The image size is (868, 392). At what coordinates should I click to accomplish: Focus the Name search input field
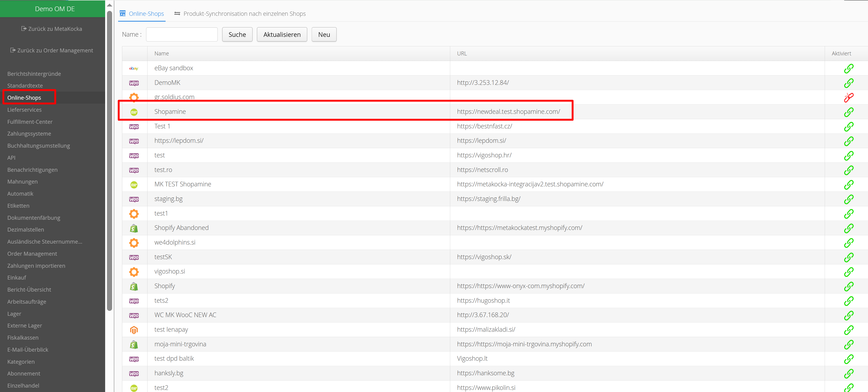pyautogui.click(x=182, y=34)
